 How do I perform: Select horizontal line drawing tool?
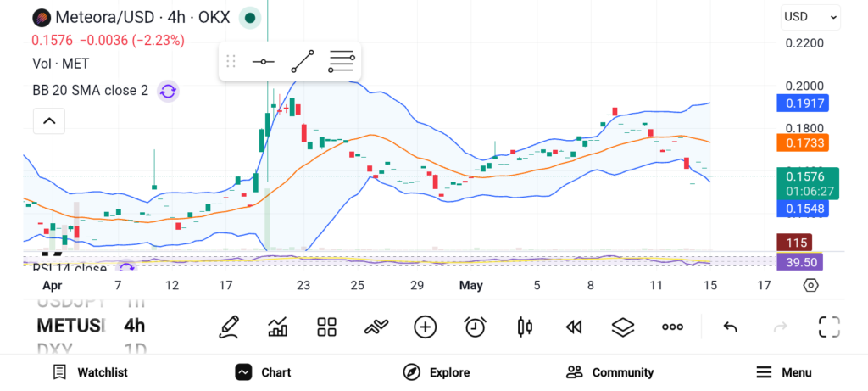263,61
